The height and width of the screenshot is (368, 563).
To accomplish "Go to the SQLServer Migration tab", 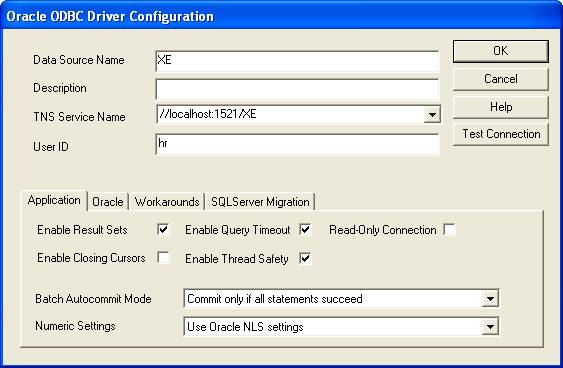I will coord(260,202).
